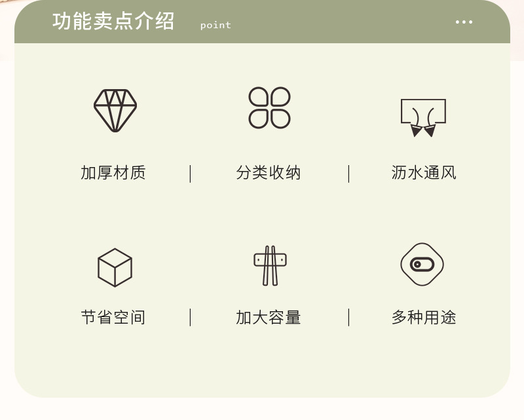Select the 多种用途 label
Viewport: 524px width, 420px height.
click(424, 317)
